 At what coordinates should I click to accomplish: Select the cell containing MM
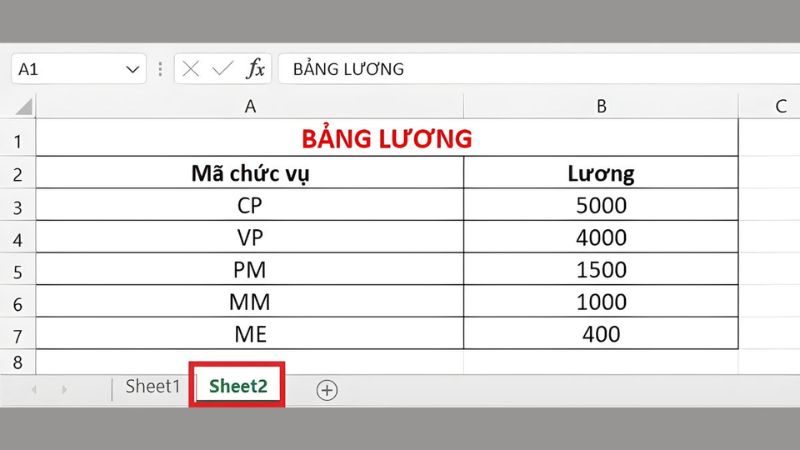point(250,302)
